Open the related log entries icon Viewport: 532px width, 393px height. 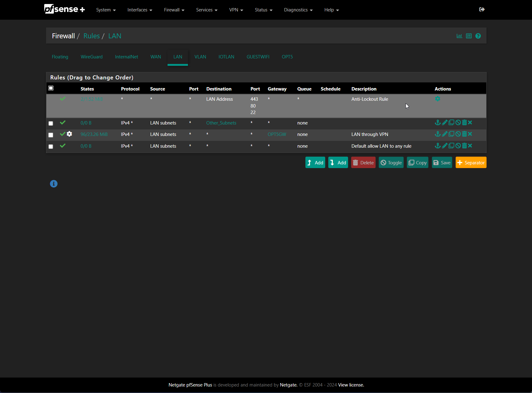pos(469,36)
